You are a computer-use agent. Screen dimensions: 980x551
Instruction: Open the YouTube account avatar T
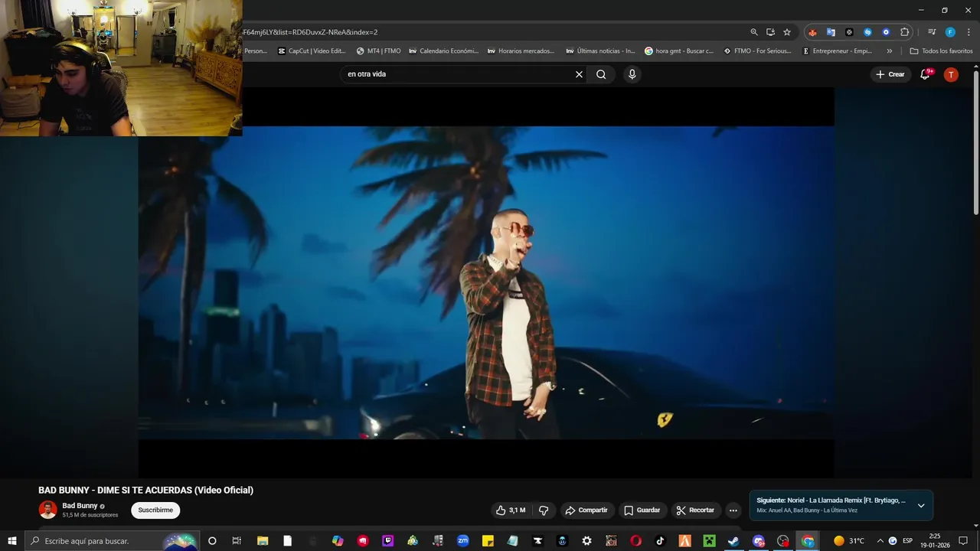(x=951, y=74)
